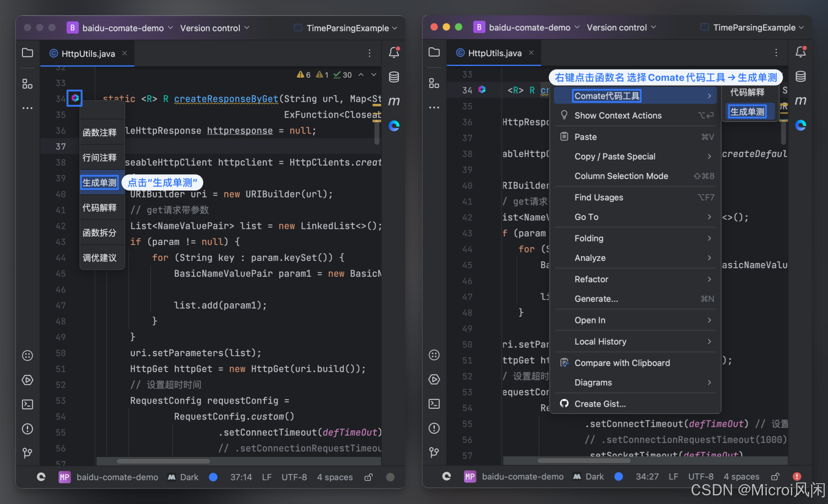Open the Structure tool window in left window

(x=28, y=84)
